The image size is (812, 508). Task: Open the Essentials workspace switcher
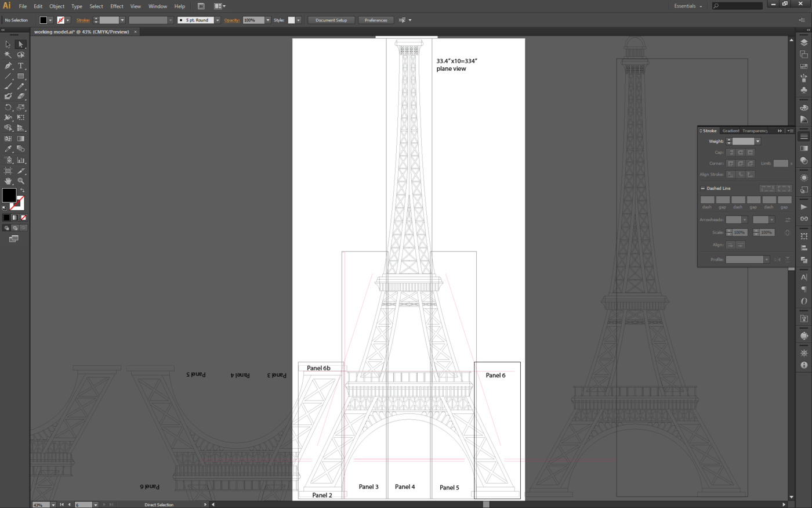[688, 6]
